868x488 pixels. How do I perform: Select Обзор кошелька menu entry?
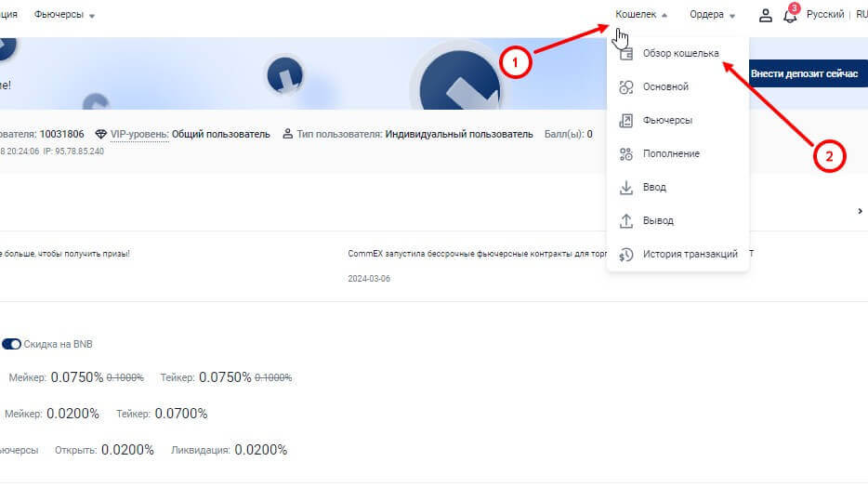[680, 54]
